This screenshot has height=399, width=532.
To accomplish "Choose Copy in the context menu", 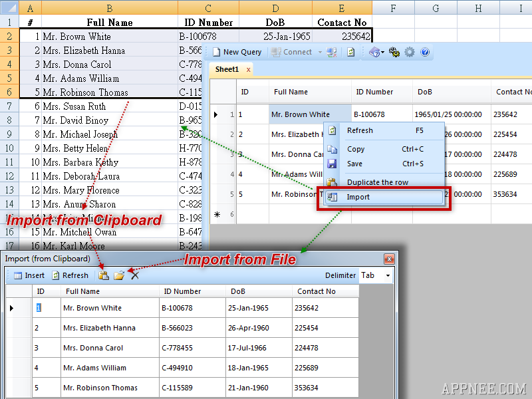I will (x=384, y=149).
